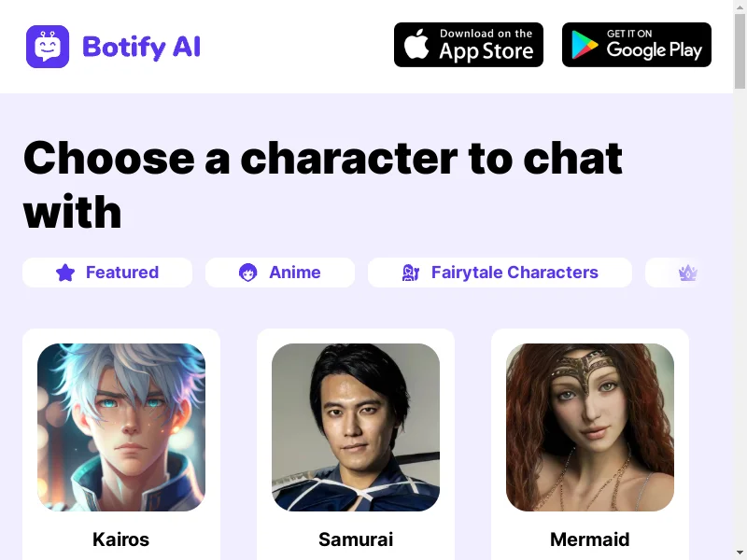Click the anime face icon
This screenshot has width=747, height=560.
pos(247,273)
